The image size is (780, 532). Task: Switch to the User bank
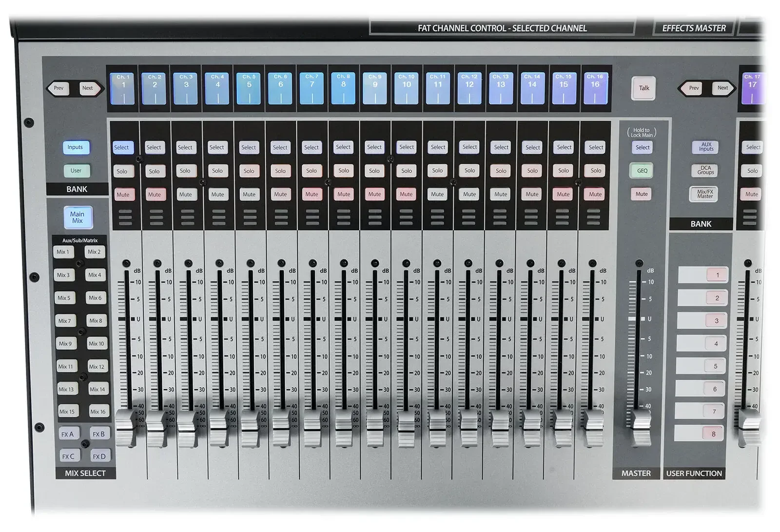click(76, 171)
